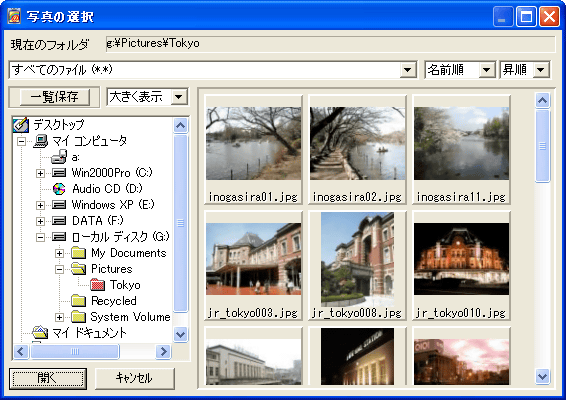Image resolution: width=566 pixels, height=400 pixels.
Task: Expand the Windows XP (E:) drive node
Action: pyautogui.click(x=40, y=205)
